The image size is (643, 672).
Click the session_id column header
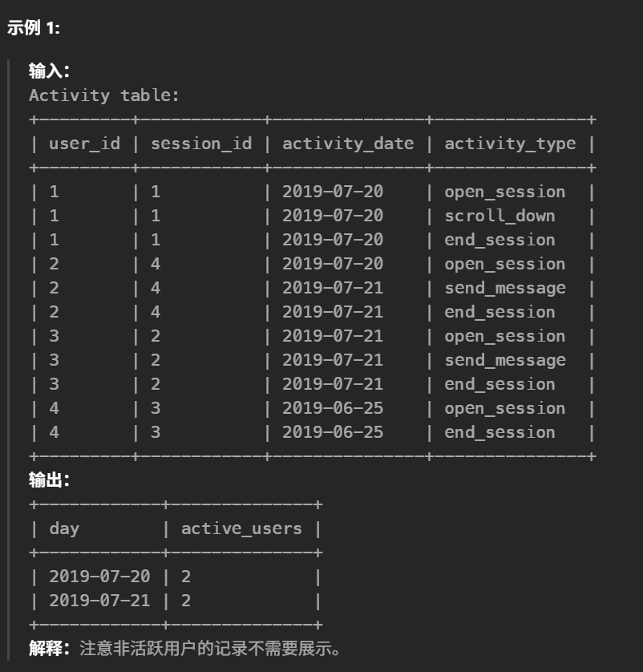201,144
